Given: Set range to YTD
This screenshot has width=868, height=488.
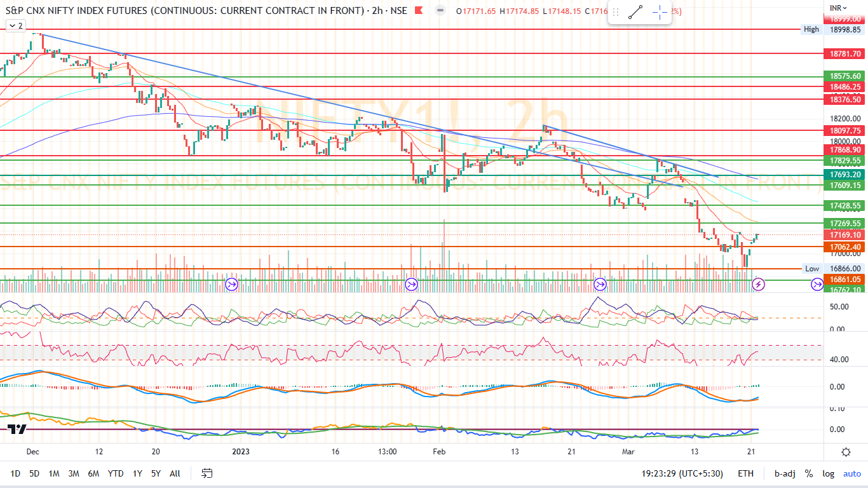Looking at the screenshot, I should tap(116, 473).
